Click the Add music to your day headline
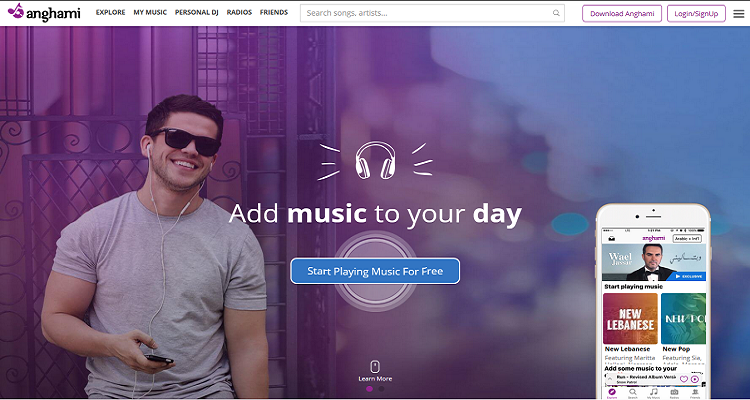The width and height of the screenshot is (750, 400). coord(375,214)
